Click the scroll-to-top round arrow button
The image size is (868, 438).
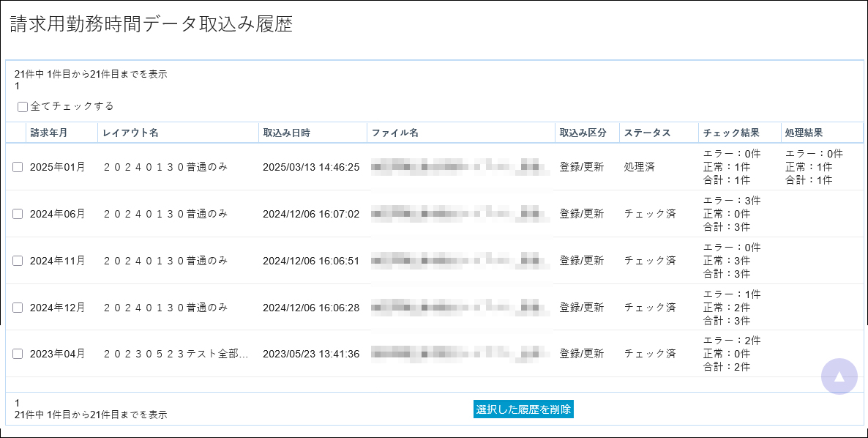point(839,376)
